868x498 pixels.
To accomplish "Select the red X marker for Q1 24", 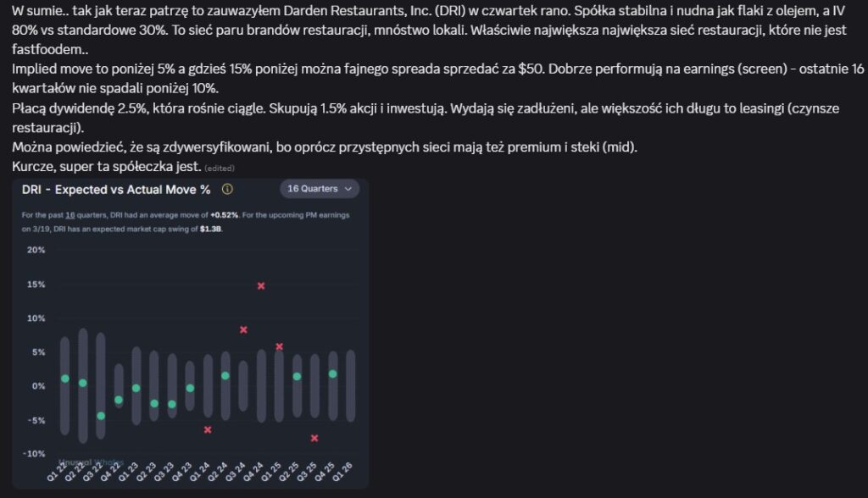I will coord(208,429).
